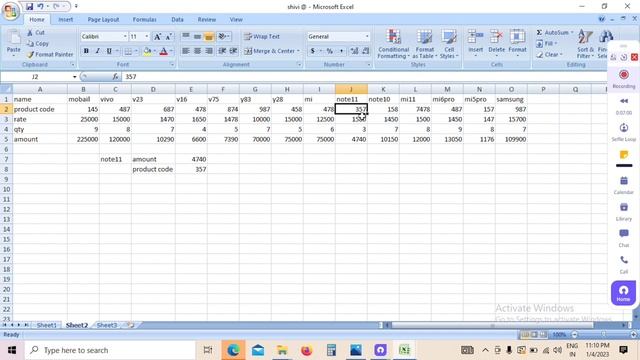This screenshot has width=640, height=360.
Task: Expand Merge & Center dropdown arrow
Action: pyautogui.click(x=298, y=51)
